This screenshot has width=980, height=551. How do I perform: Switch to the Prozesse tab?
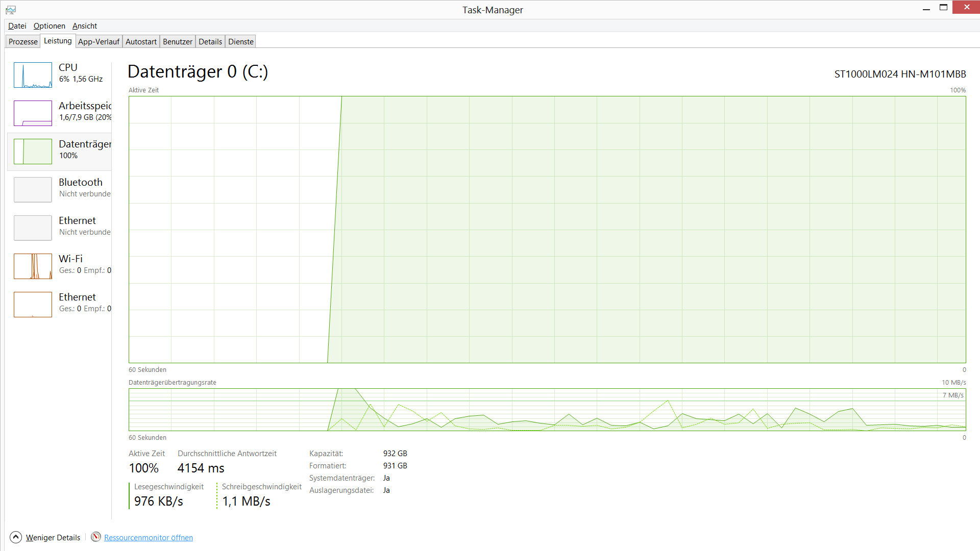tap(23, 42)
